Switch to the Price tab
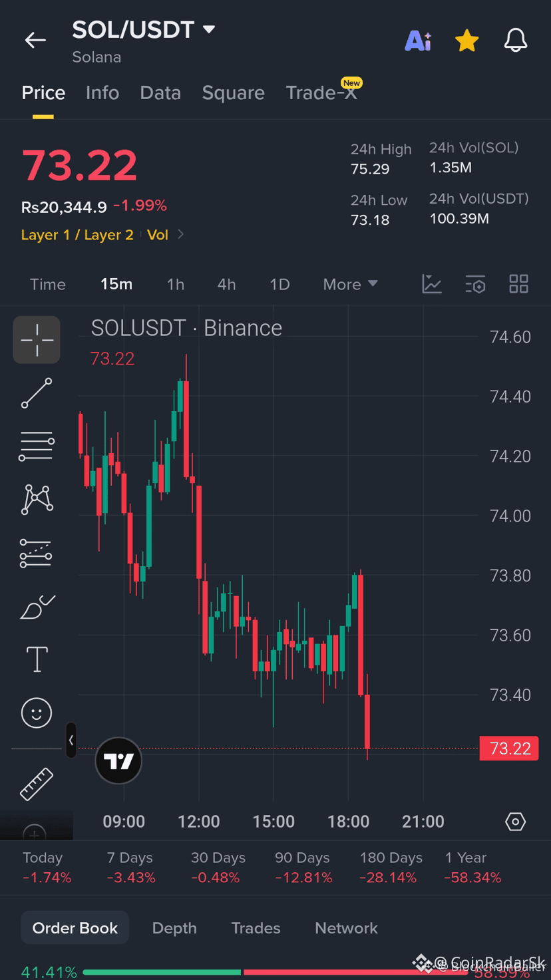Screen dimensions: 551x980 43,92
